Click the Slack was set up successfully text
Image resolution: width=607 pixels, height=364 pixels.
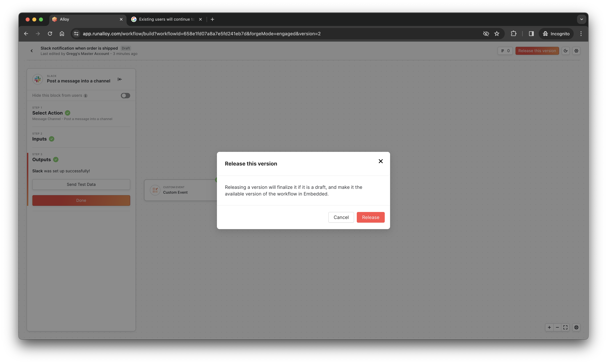[x=61, y=171]
